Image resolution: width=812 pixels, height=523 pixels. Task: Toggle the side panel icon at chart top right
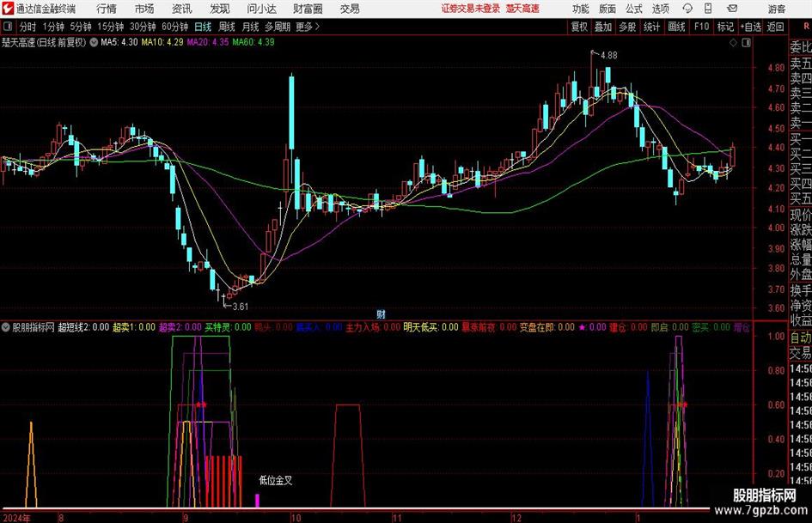[746, 43]
